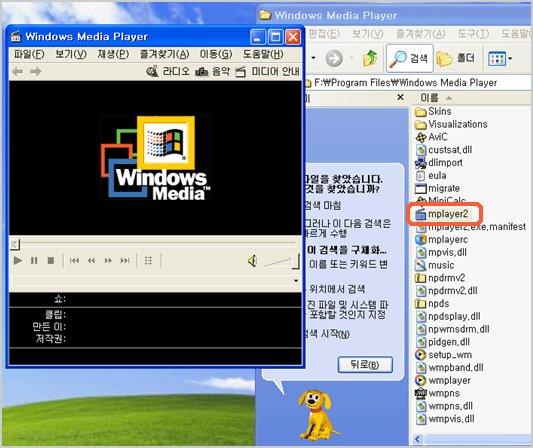The width and height of the screenshot is (533, 448).
Task: Select npdrmv2.dll file
Action: click(446, 291)
